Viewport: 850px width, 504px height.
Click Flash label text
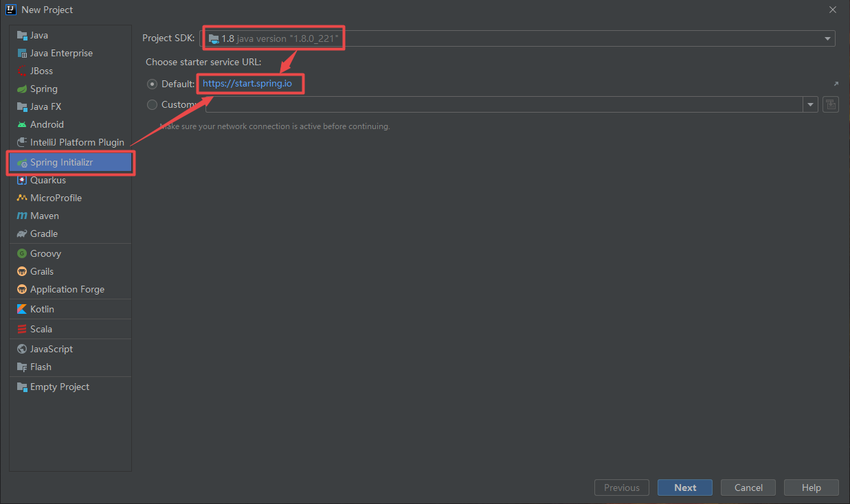[41, 367]
